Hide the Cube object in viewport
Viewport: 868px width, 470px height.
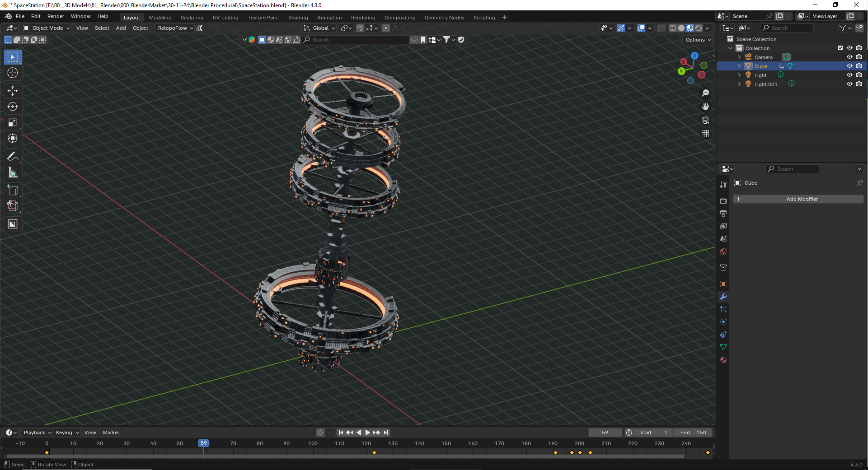coord(849,66)
